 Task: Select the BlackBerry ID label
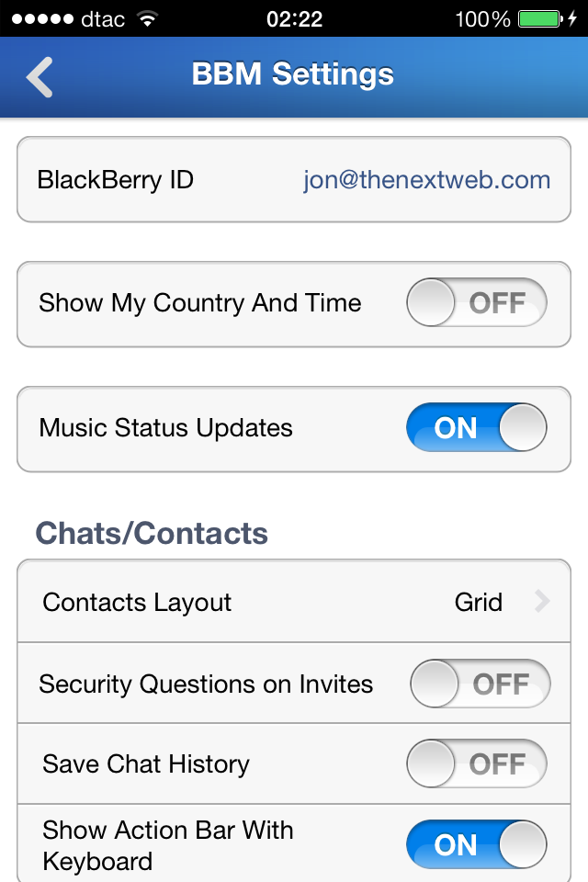point(116,180)
